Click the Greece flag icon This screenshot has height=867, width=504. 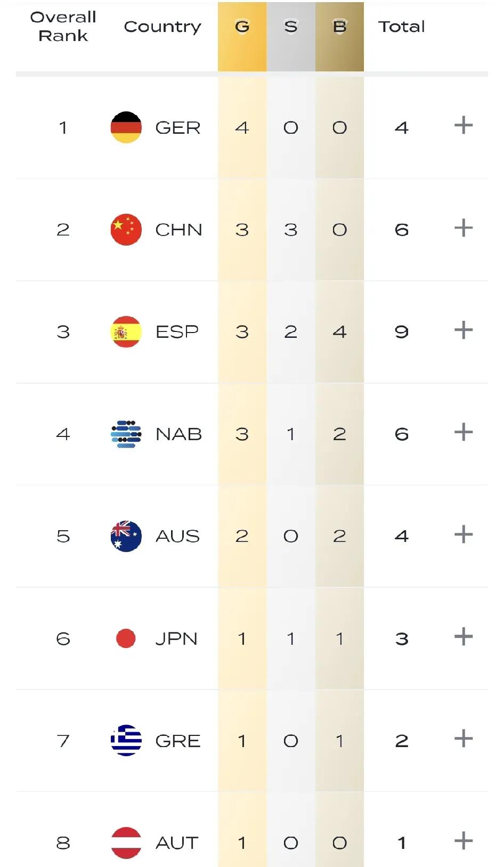[126, 741]
